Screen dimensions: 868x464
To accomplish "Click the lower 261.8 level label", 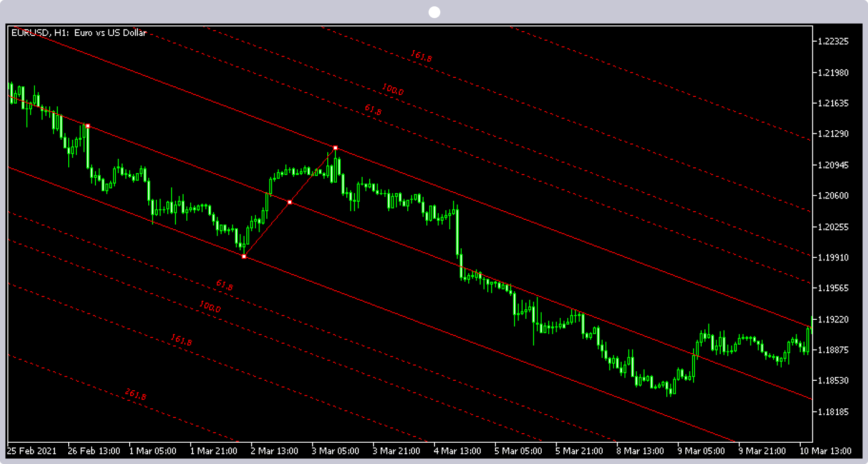I will click(x=136, y=394).
